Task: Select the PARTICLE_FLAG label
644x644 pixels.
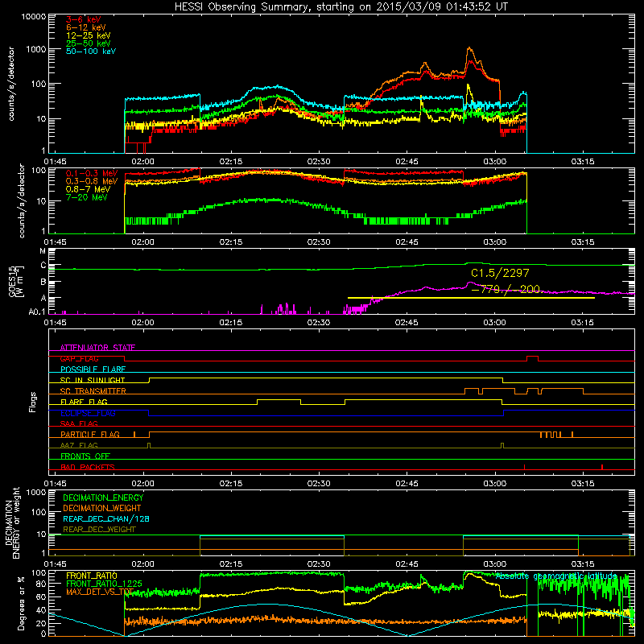Action: click(90, 435)
